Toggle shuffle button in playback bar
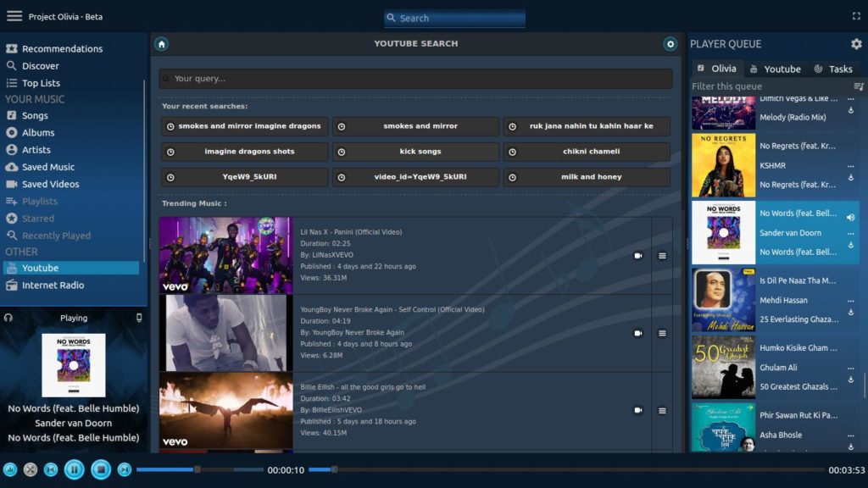The height and width of the screenshot is (488, 868). click(x=31, y=469)
